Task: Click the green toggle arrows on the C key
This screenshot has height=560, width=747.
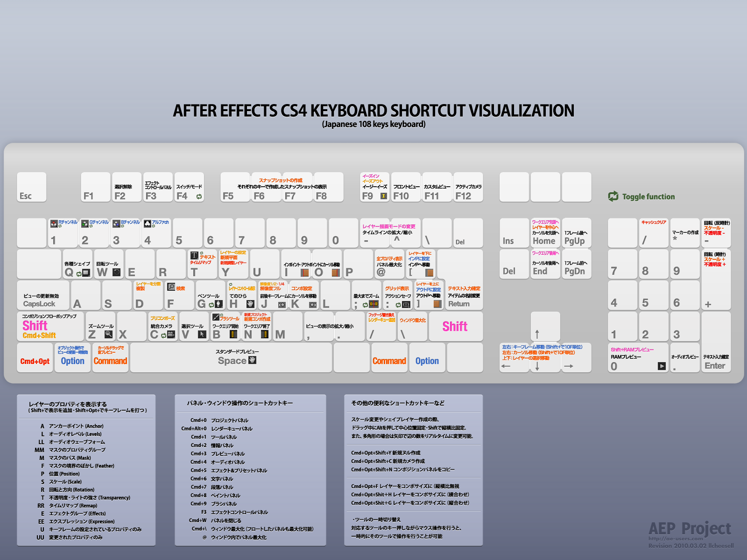Action: 163,336
